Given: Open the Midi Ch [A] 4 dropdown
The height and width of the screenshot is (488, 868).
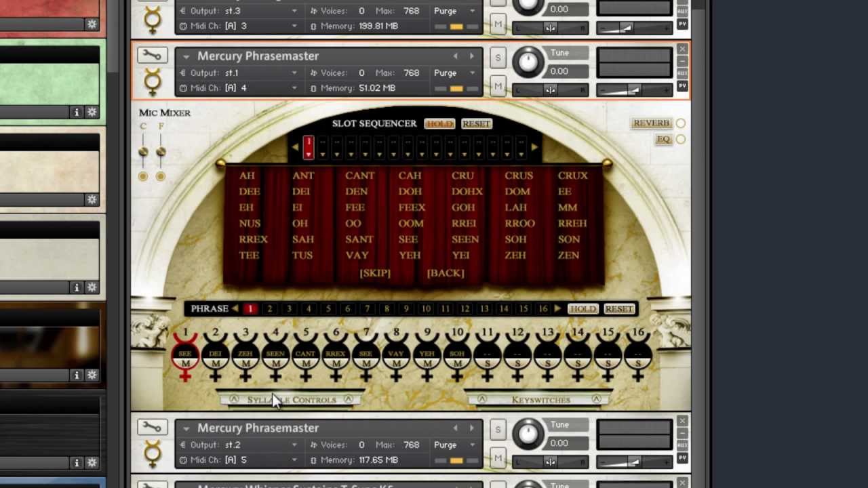Looking at the screenshot, I should pos(239,88).
